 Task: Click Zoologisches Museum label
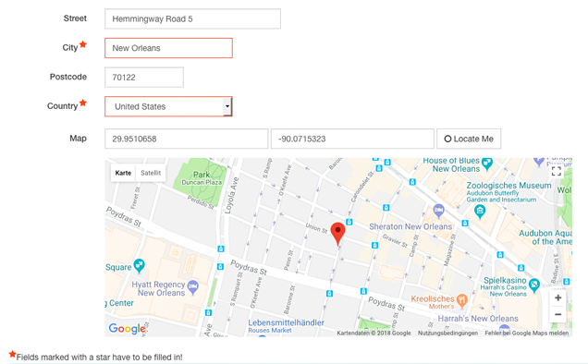click(x=508, y=185)
